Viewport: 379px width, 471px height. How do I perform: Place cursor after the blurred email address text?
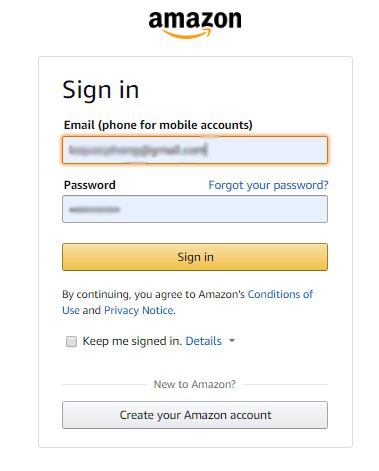pyautogui.click(x=207, y=150)
